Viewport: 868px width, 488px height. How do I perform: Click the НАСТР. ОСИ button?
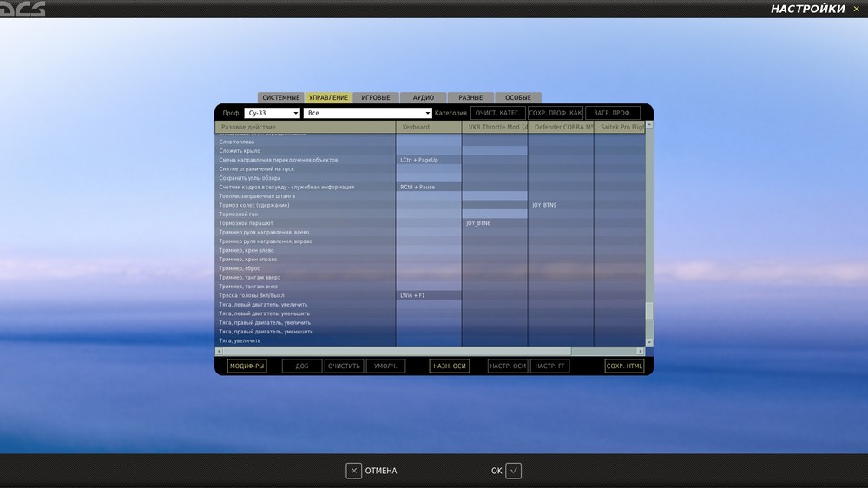point(508,366)
